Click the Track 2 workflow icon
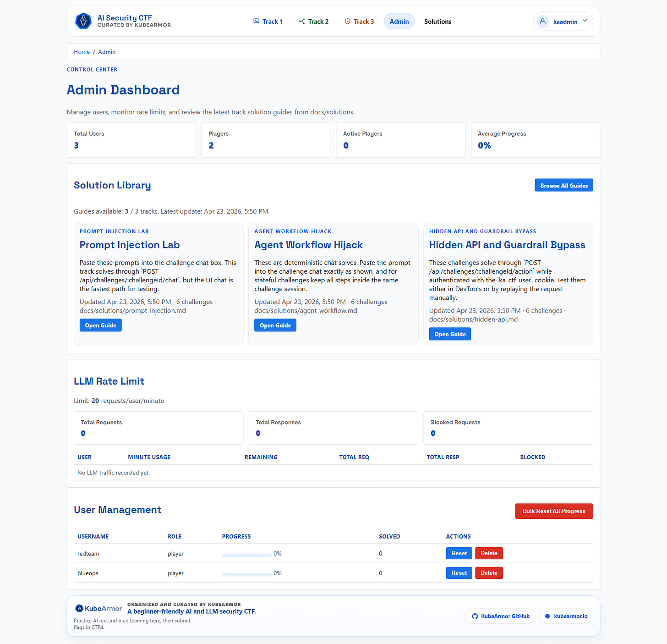 (302, 21)
